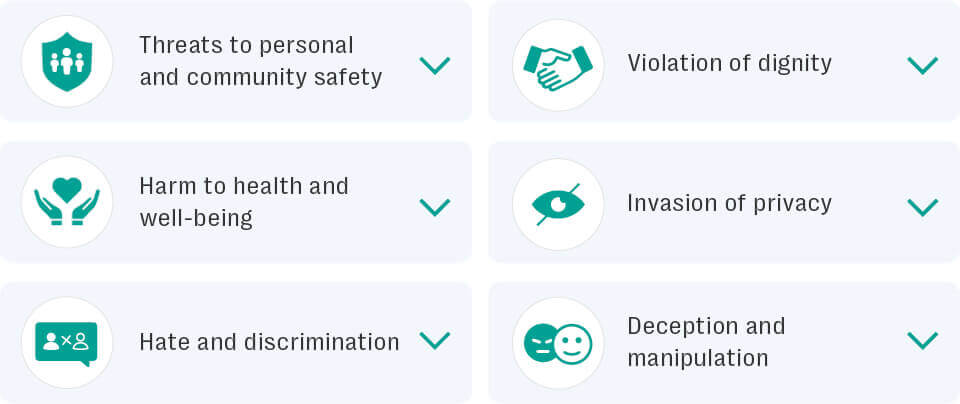Select the "Invasion of privacy" title
Image resolution: width=960 pixels, height=404 pixels.
(x=729, y=203)
